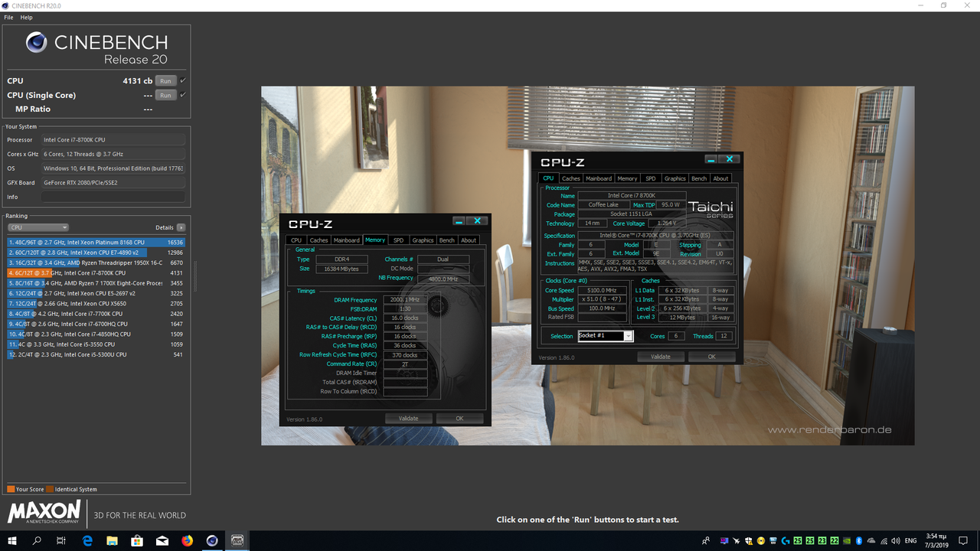
Task: Click OK in CPU-Z memory window
Action: 459,419
